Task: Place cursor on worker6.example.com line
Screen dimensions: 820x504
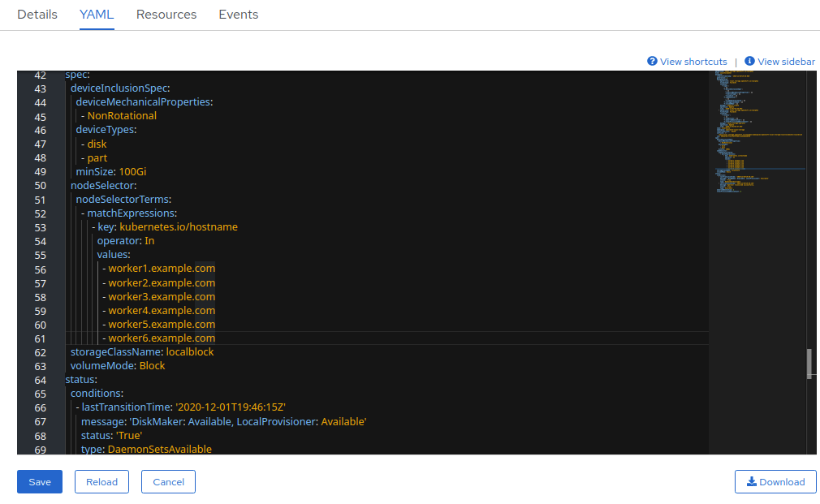Action: click(x=162, y=338)
